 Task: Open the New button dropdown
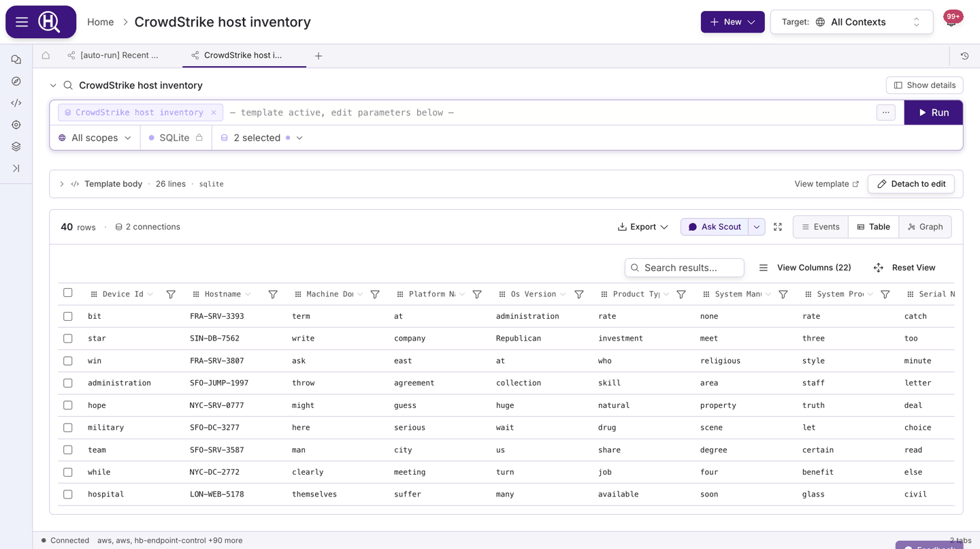(732, 22)
